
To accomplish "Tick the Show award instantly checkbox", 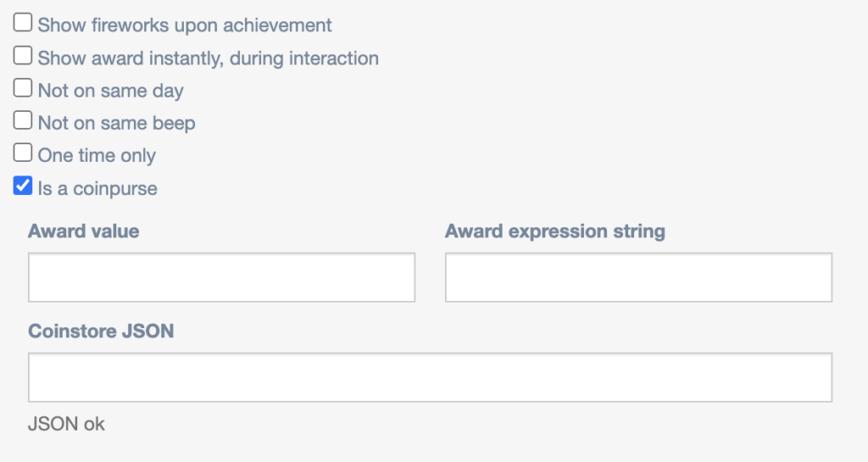I will [x=23, y=57].
